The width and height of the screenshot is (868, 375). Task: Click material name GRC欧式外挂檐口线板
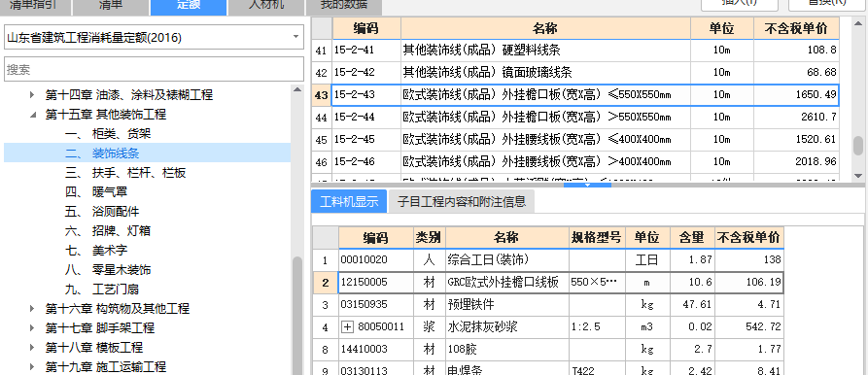pos(506,283)
